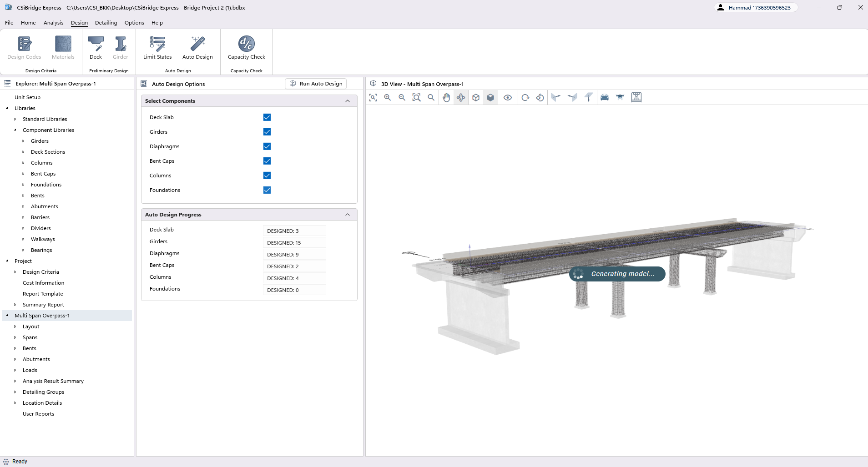The height and width of the screenshot is (467, 868).
Task: Collapse the Select Components section
Action: pos(348,101)
